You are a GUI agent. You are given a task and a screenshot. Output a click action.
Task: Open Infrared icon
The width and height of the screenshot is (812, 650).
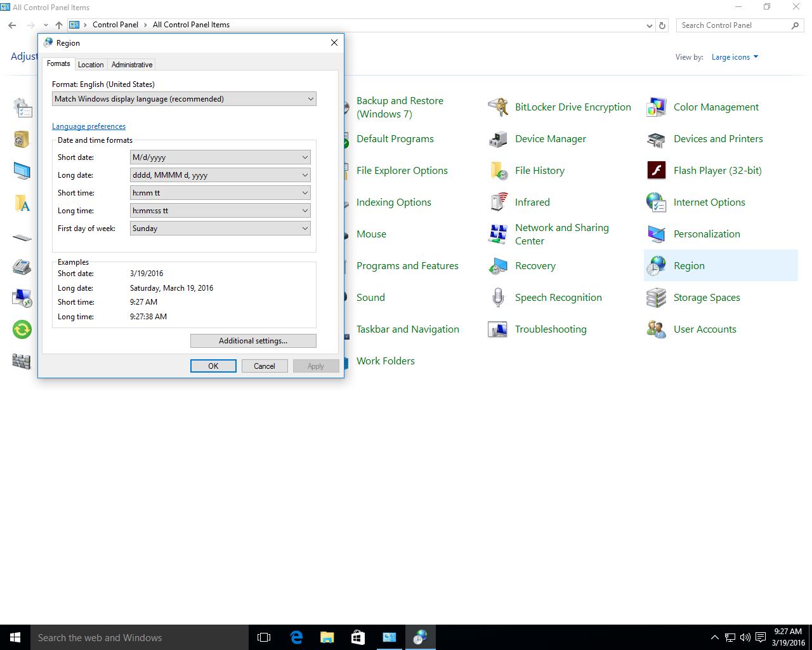click(498, 202)
